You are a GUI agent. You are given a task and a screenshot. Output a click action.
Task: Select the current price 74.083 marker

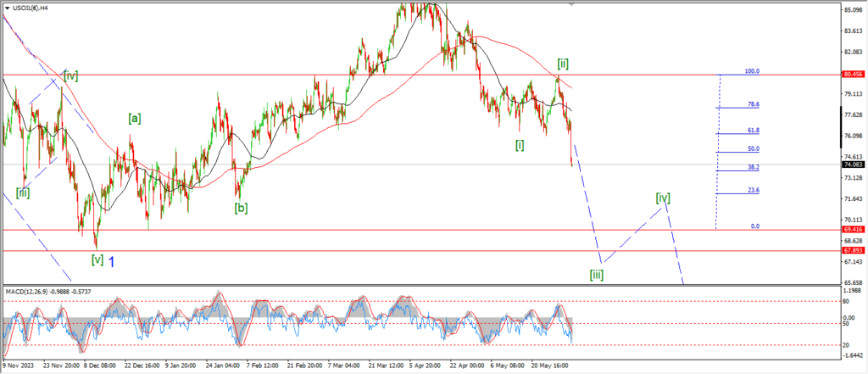854,165
